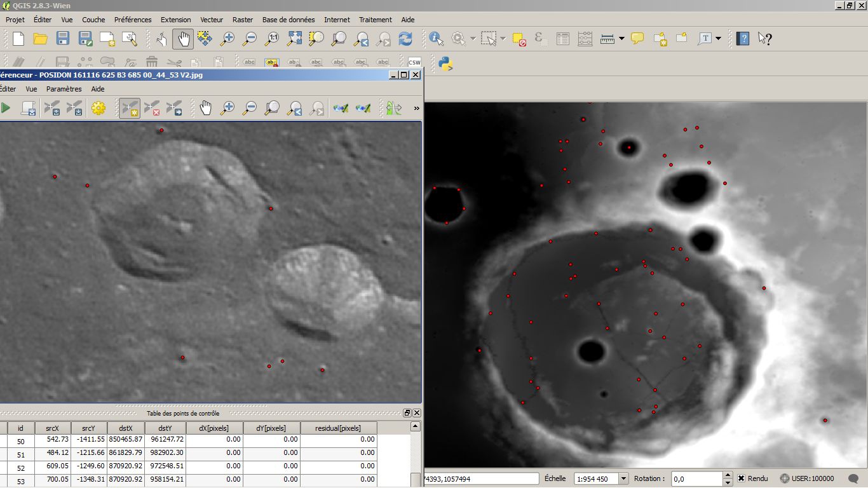Open georeferencer transformation settings gear
The width and height of the screenshot is (868, 488).
point(98,108)
